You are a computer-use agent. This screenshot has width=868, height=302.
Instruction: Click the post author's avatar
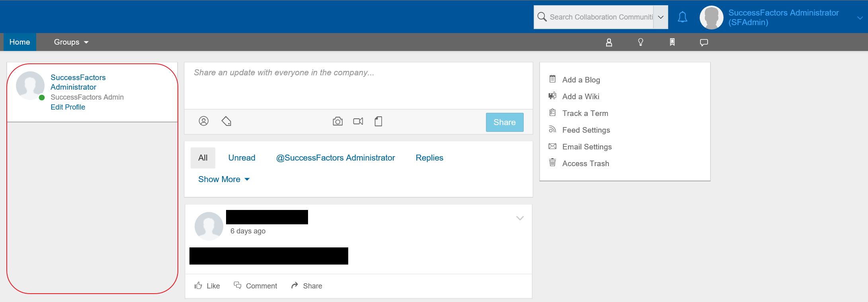pyautogui.click(x=209, y=226)
